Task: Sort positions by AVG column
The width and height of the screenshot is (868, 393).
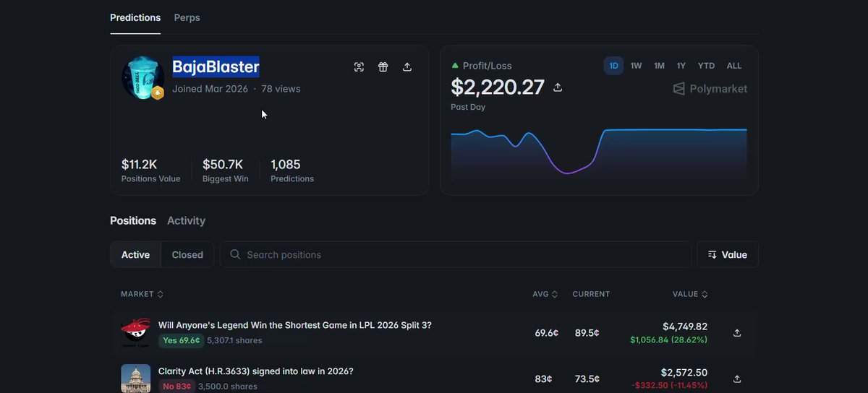Action: click(x=545, y=294)
